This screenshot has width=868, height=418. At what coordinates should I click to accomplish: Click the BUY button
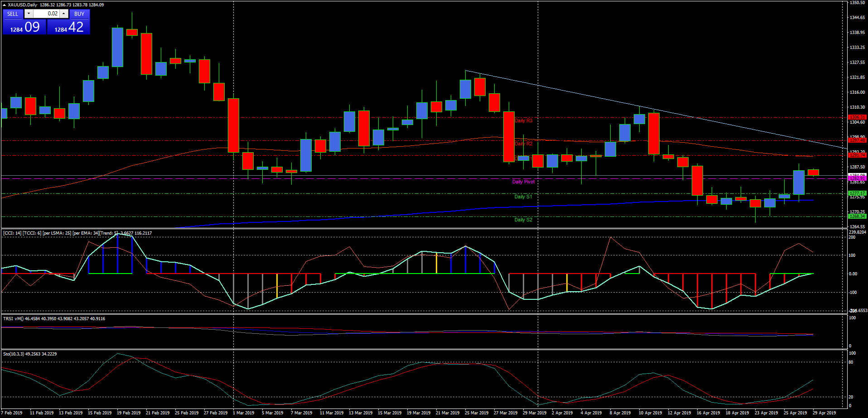(x=79, y=14)
